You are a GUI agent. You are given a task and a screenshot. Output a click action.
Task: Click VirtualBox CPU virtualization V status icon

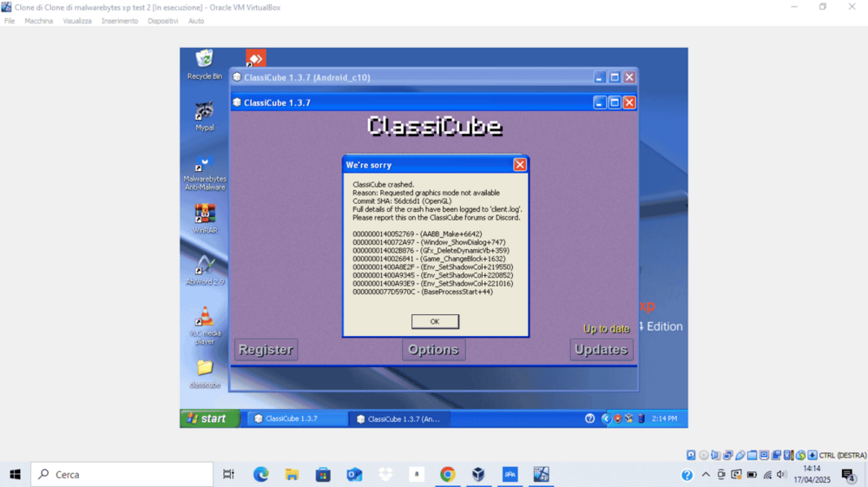point(788,456)
